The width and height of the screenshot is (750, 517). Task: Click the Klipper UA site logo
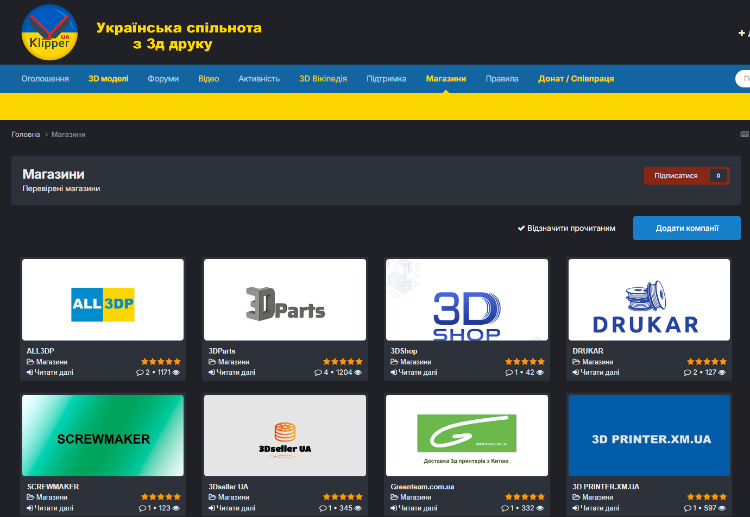coord(50,33)
